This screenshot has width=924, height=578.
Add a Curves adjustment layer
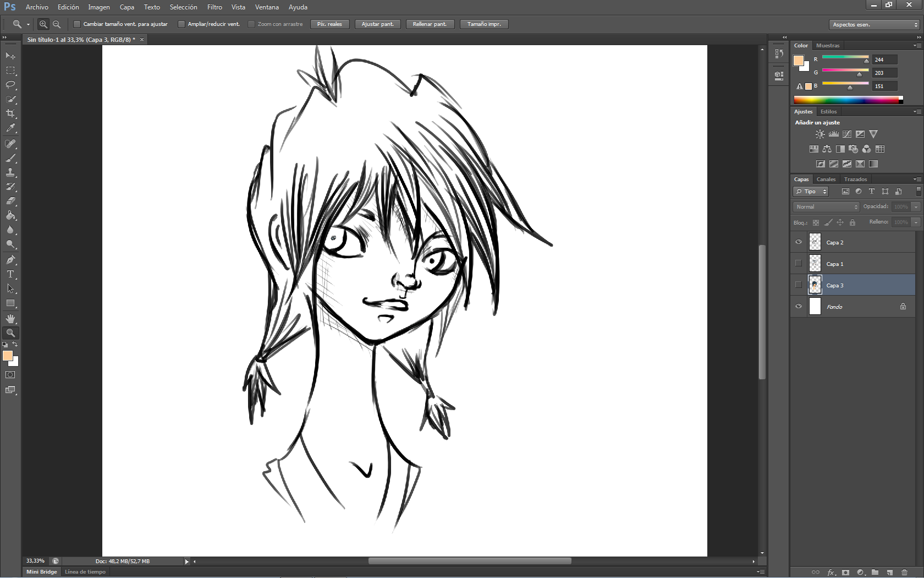(x=847, y=134)
